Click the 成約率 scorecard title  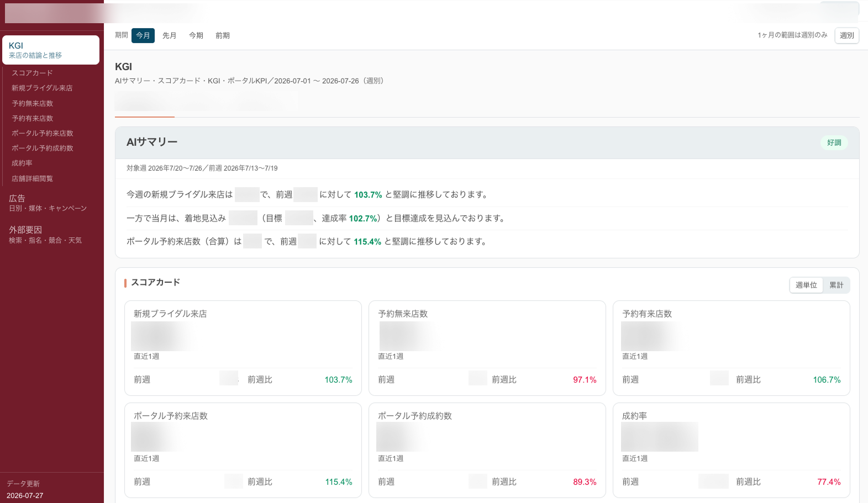coord(634,416)
